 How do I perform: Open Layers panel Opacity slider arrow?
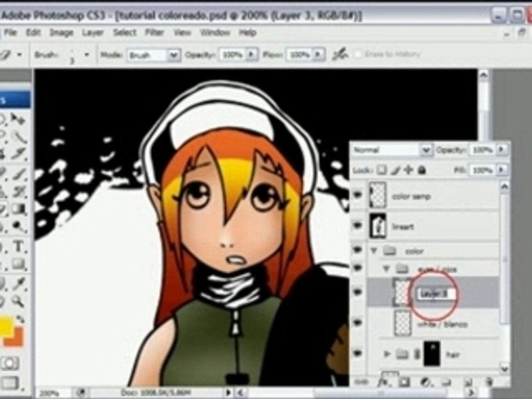pyautogui.click(x=502, y=150)
